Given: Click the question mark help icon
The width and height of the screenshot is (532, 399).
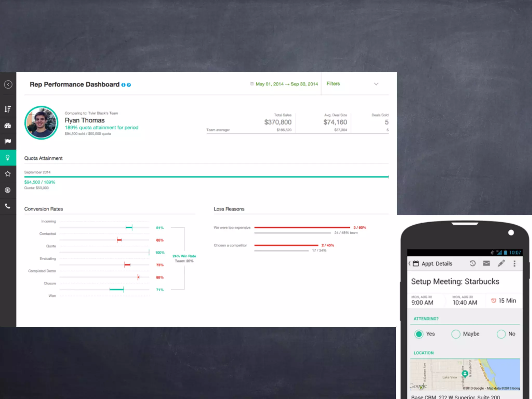Looking at the screenshot, I should coord(129,85).
